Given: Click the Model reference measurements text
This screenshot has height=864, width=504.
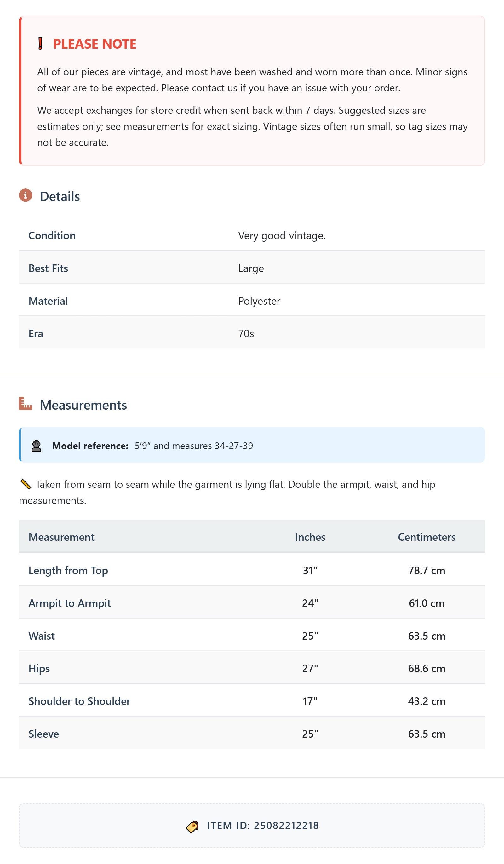Looking at the screenshot, I should pyautogui.click(x=194, y=446).
